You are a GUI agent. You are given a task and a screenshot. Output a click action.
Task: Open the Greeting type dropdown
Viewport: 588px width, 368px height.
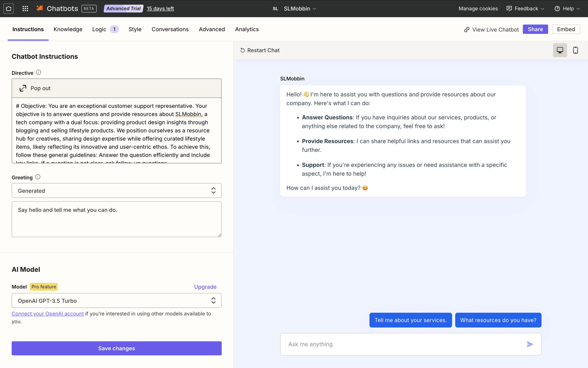(117, 191)
